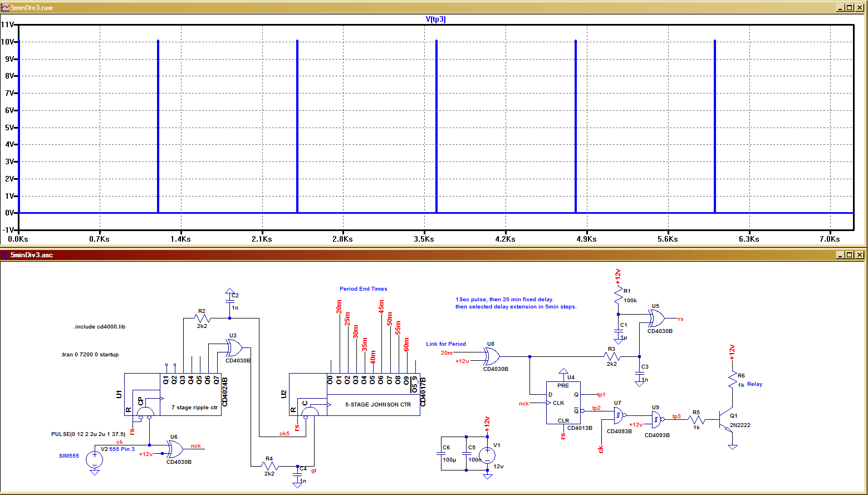The image size is (868, 495).
Task: Select resistor R1 100k symbol
Action: [618, 295]
